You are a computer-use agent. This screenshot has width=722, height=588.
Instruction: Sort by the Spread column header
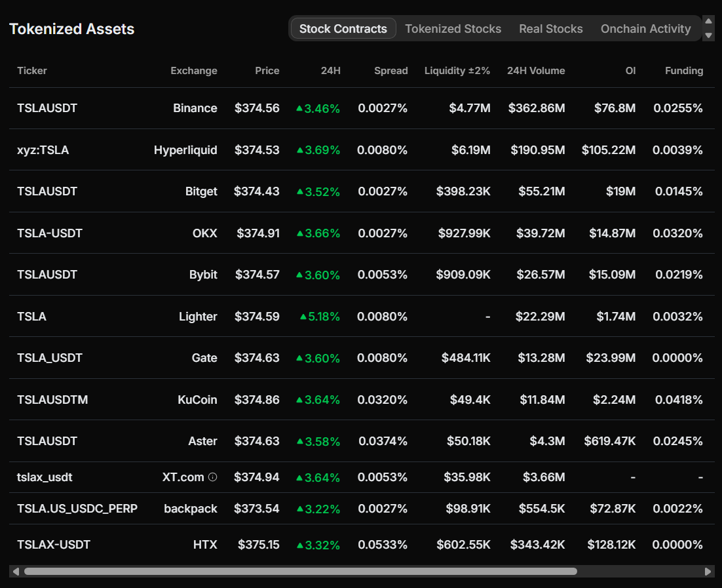click(x=391, y=71)
